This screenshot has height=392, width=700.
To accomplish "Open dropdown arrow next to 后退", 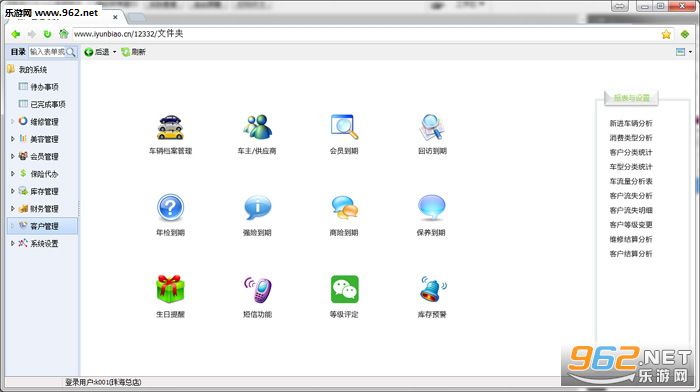I will 114,52.
